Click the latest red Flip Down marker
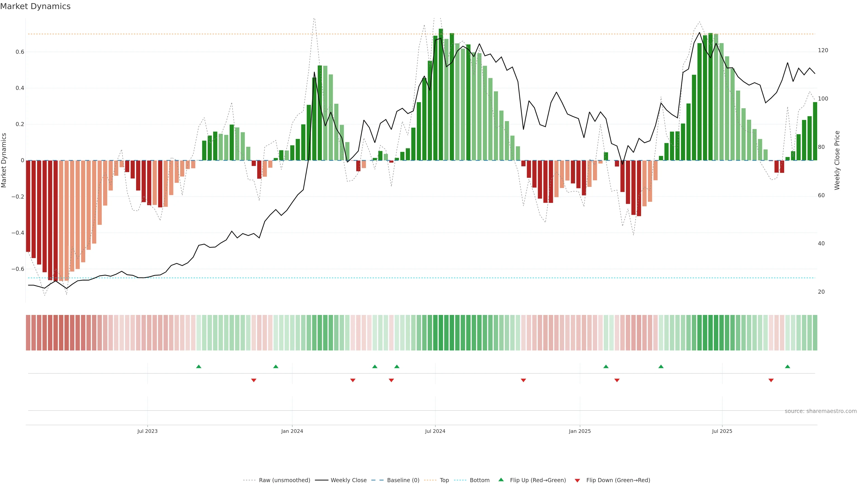The height and width of the screenshot is (488, 868). point(771,380)
